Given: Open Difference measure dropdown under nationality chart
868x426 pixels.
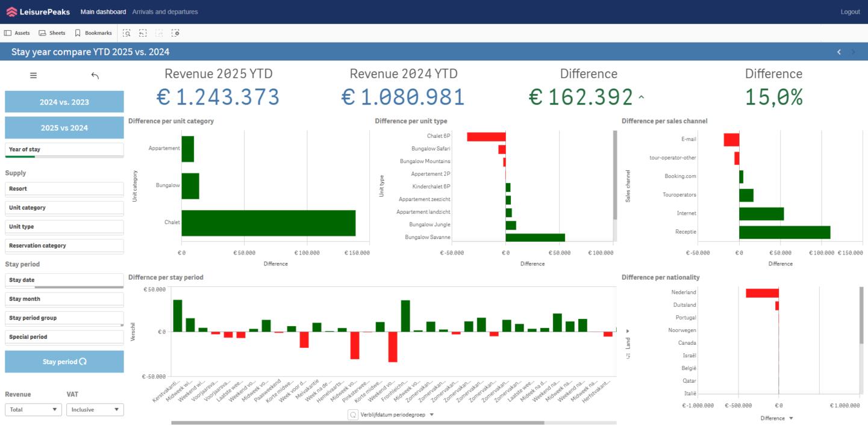Looking at the screenshot, I should pyautogui.click(x=791, y=418).
